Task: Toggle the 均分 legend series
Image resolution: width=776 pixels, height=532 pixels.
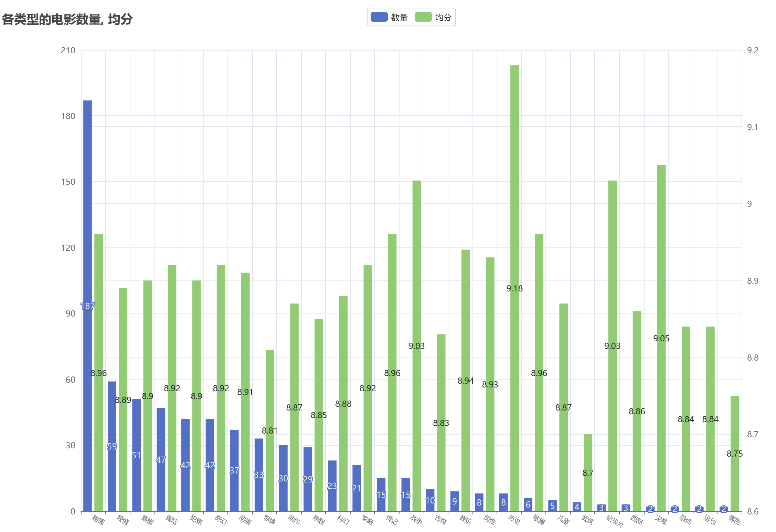Action: tap(443, 17)
